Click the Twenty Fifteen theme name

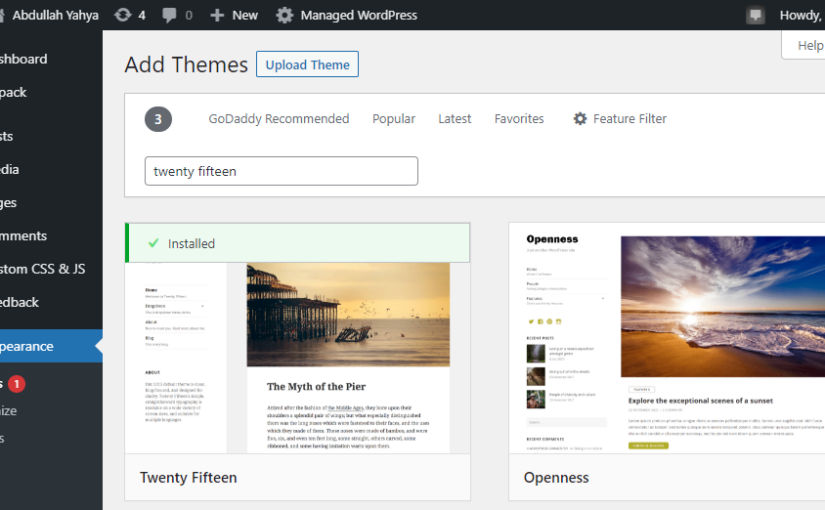(188, 477)
